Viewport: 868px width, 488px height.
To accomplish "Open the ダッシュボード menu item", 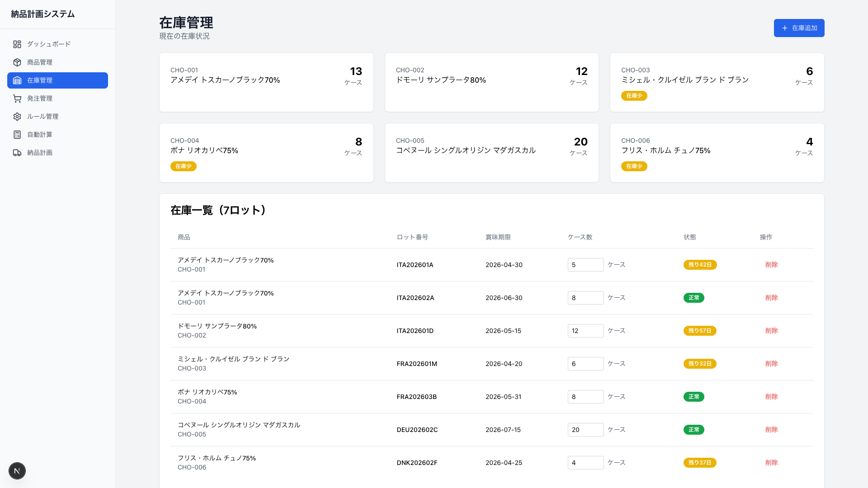I will (49, 44).
